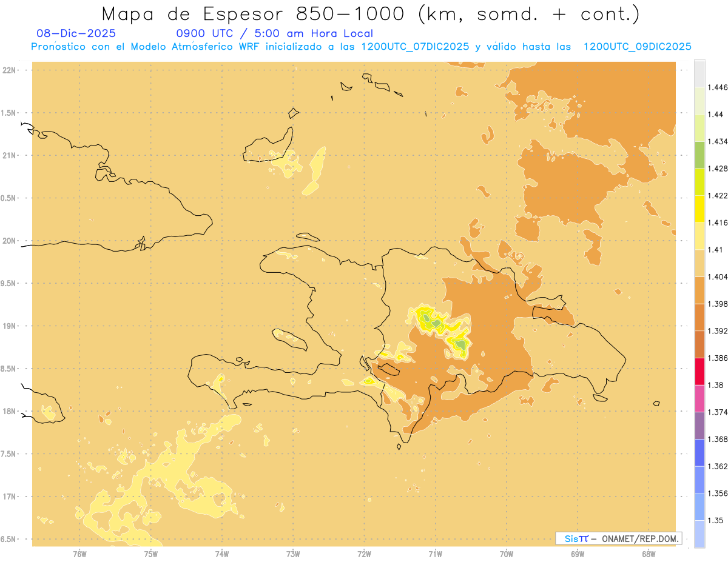Image resolution: width=728 pixels, height=562 pixels.
Task: Click the "1.362" colorbar value
Action: [x=718, y=466]
